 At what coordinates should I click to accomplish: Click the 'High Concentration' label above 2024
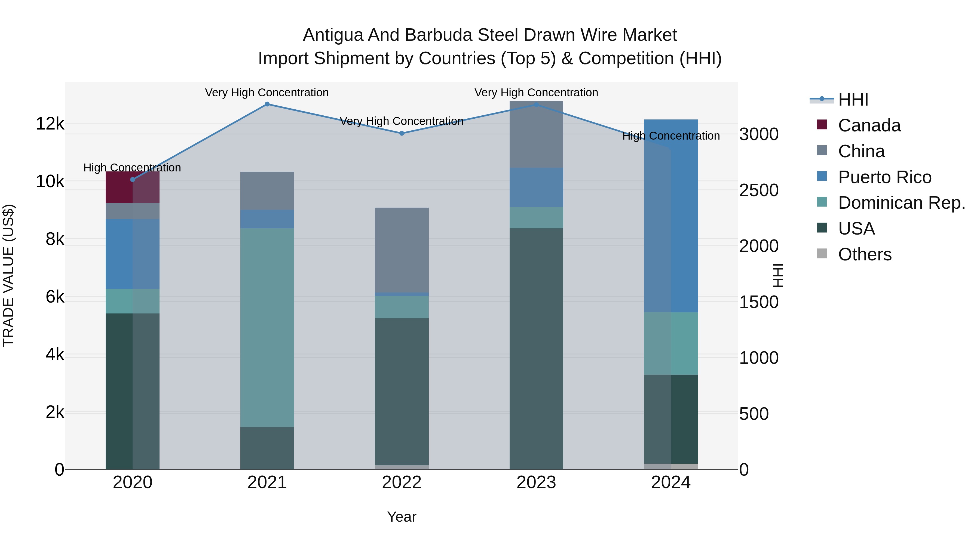(671, 136)
